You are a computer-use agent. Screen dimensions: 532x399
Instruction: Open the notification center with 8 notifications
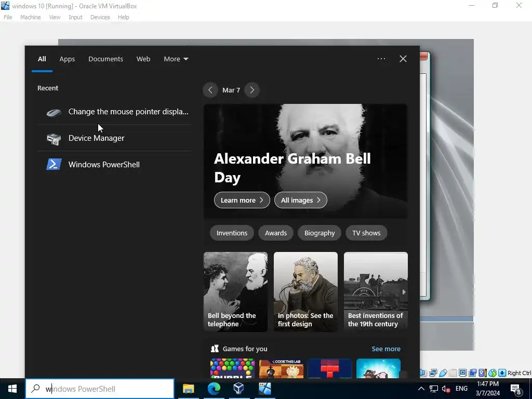click(x=516, y=389)
